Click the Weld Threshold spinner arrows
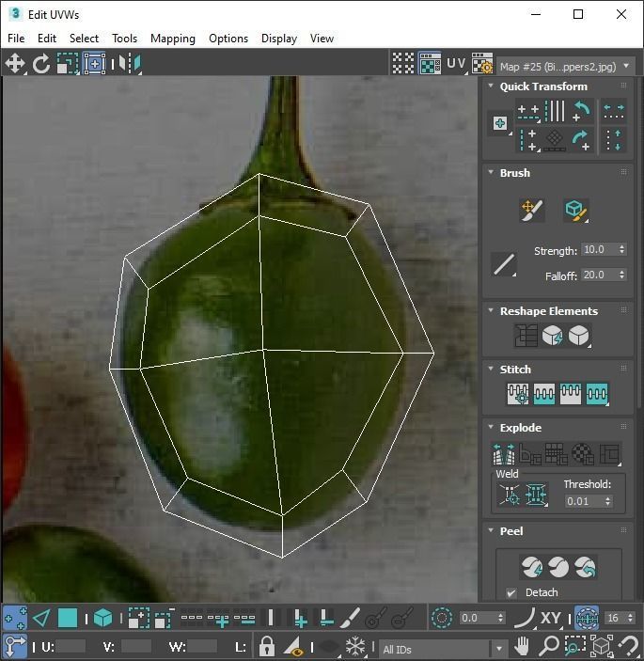The height and width of the screenshot is (661, 644). pyautogui.click(x=607, y=501)
